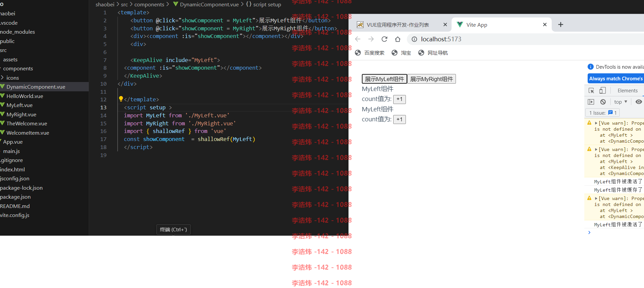This screenshot has height=288, width=644.
Task: Go to the browser home page
Action: tap(398, 39)
